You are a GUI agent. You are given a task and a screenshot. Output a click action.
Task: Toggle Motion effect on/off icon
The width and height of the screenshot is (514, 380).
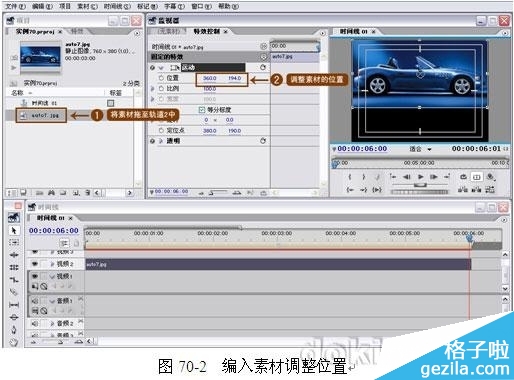click(153, 68)
